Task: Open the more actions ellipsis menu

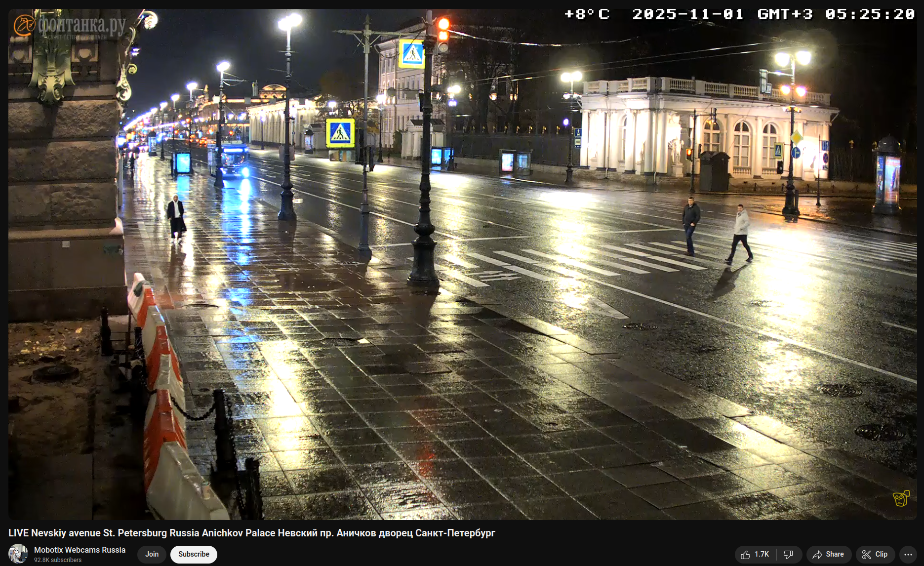Action: tap(908, 555)
